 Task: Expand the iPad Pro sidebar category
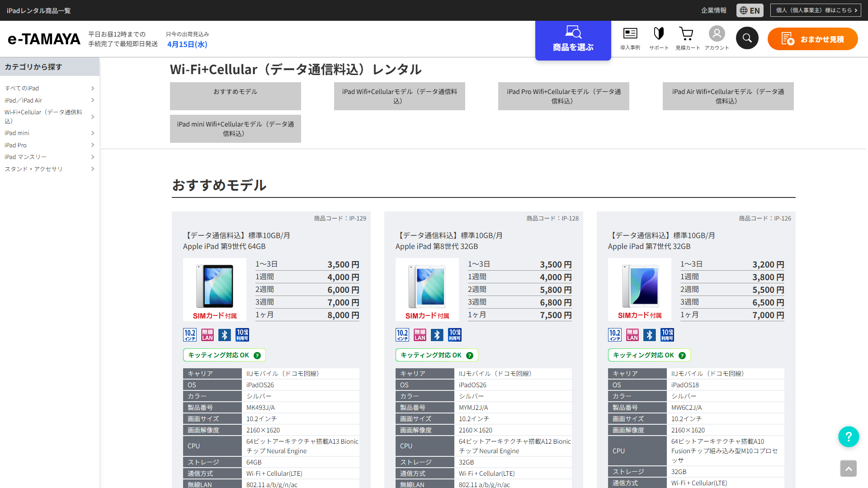49,145
